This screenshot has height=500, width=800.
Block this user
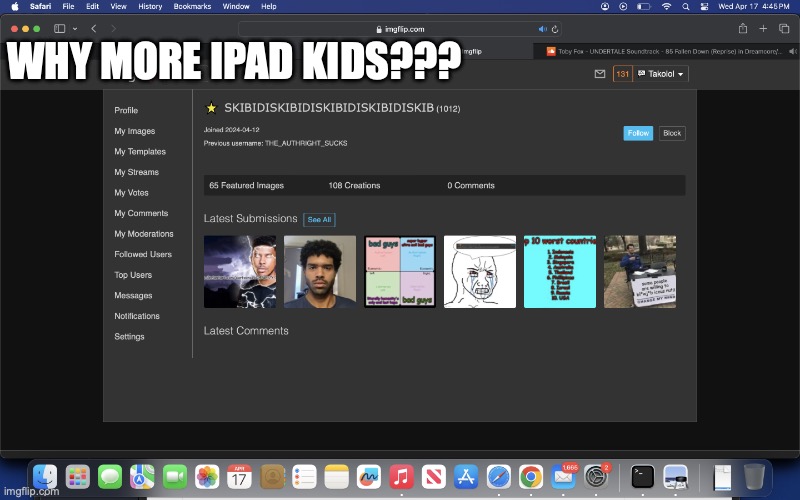(x=672, y=133)
